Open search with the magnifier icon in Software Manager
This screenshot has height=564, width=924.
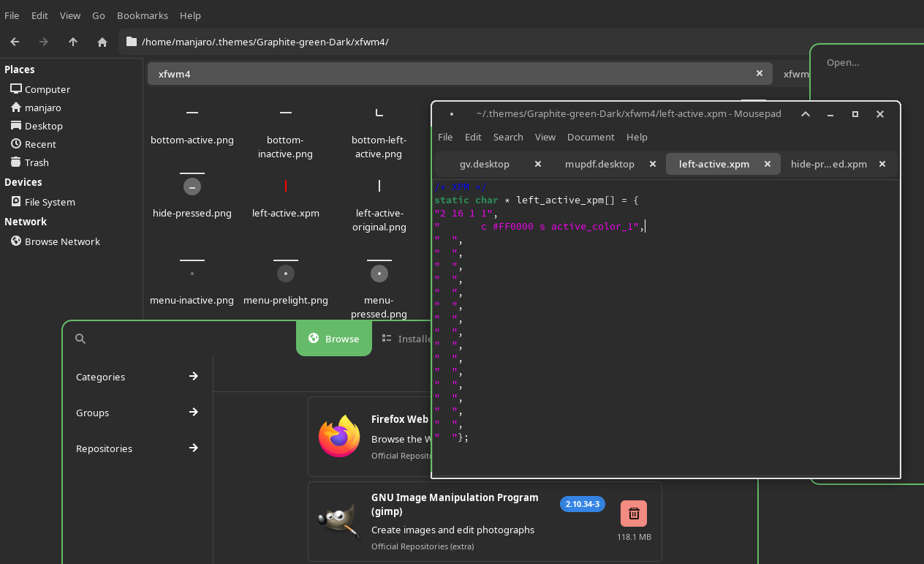pyautogui.click(x=80, y=338)
